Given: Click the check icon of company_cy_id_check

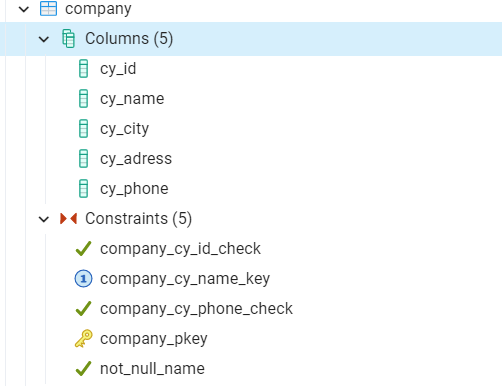Looking at the screenshot, I should click(x=83, y=249).
